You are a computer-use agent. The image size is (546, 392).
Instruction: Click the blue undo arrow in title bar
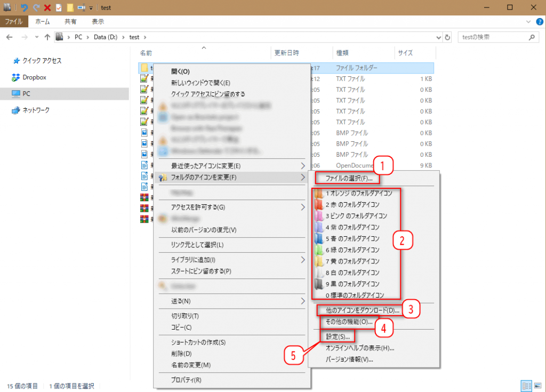pyautogui.click(x=24, y=7)
